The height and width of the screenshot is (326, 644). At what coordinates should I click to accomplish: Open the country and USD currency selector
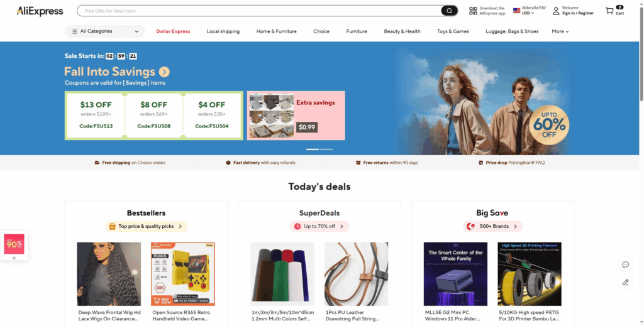[x=530, y=11]
